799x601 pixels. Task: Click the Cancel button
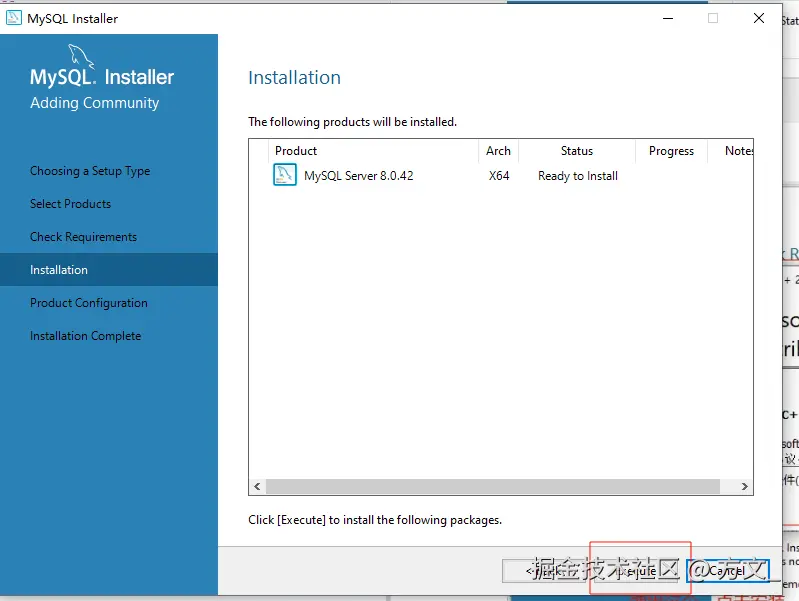pyautogui.click(x=727, y=571)
